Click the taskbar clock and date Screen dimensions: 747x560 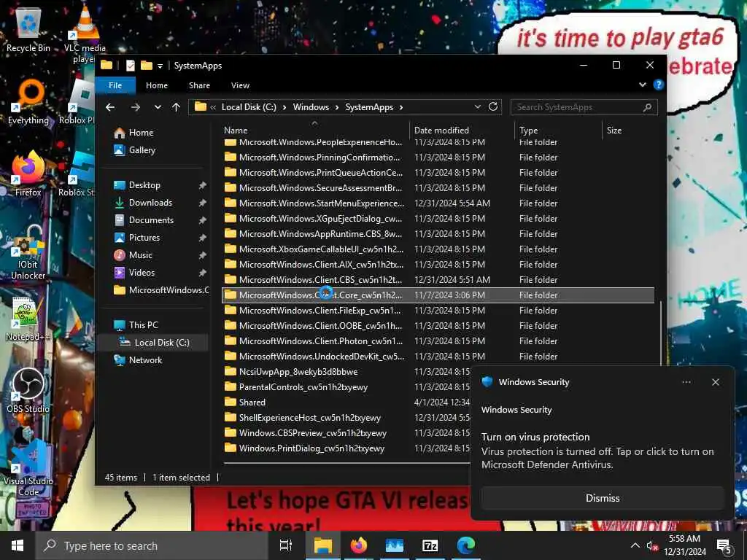[x=684, y=545]
